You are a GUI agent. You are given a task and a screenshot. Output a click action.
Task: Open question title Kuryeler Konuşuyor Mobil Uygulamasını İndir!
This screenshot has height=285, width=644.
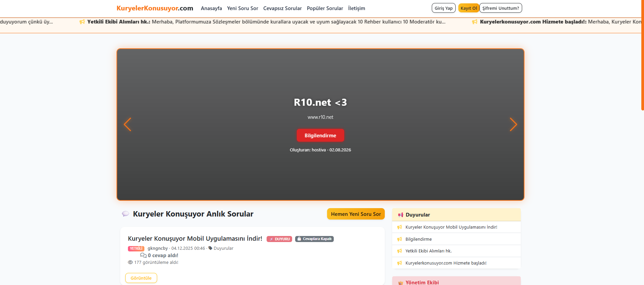pos(195,239)
